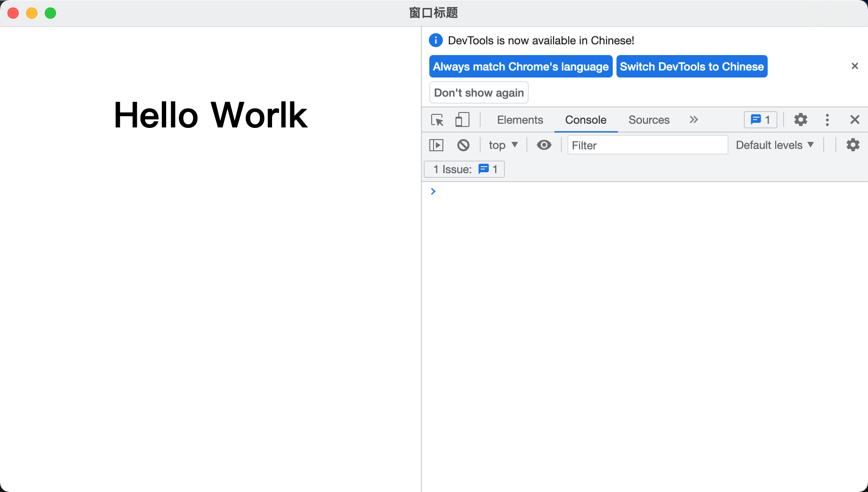Click DevTools is now available in Chinese text

(541, 41)
